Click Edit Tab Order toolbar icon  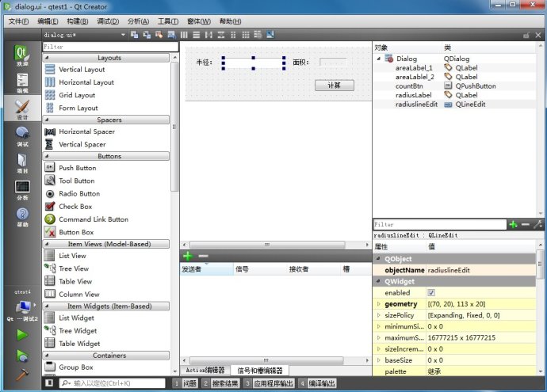click(171, 35)
